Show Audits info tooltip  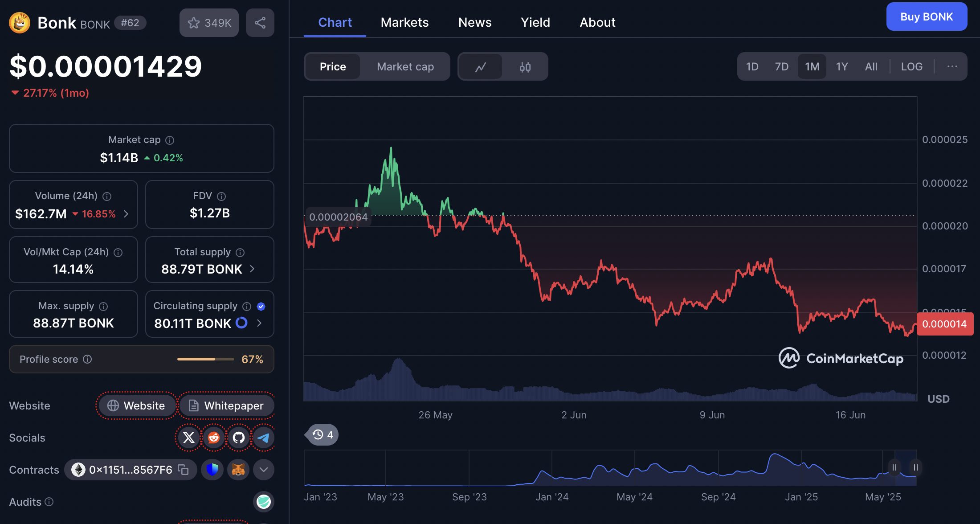point(49,502)
